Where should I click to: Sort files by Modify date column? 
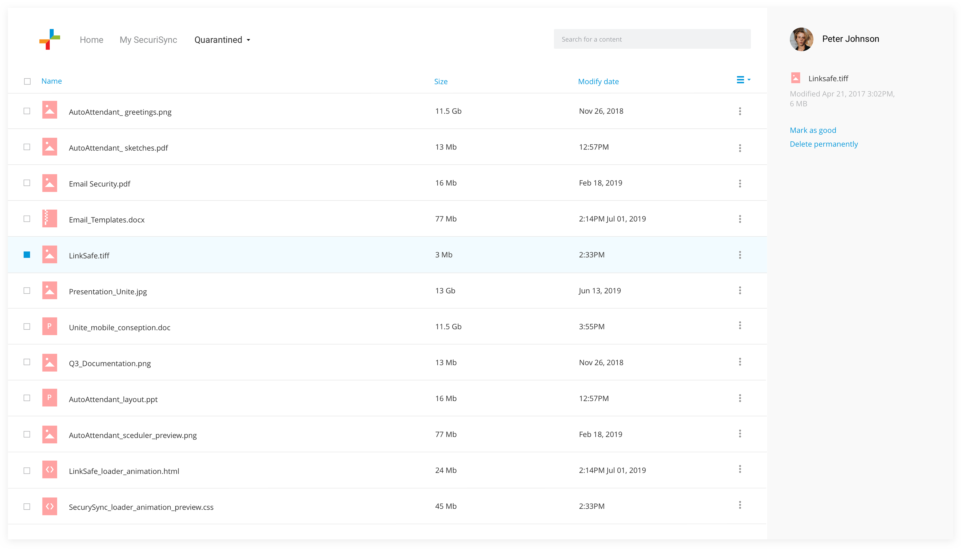pos(598,81)
